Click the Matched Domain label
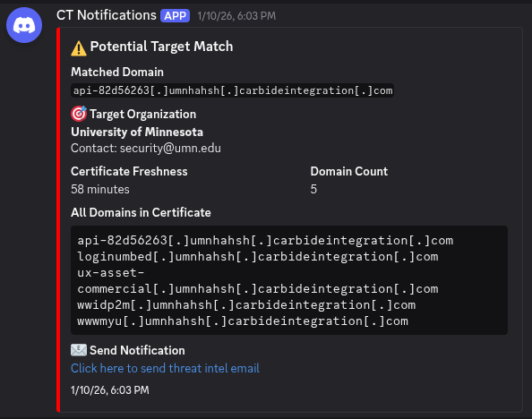Screen dimensions: 532x419 pyautogui.click(x=117, y=72)
